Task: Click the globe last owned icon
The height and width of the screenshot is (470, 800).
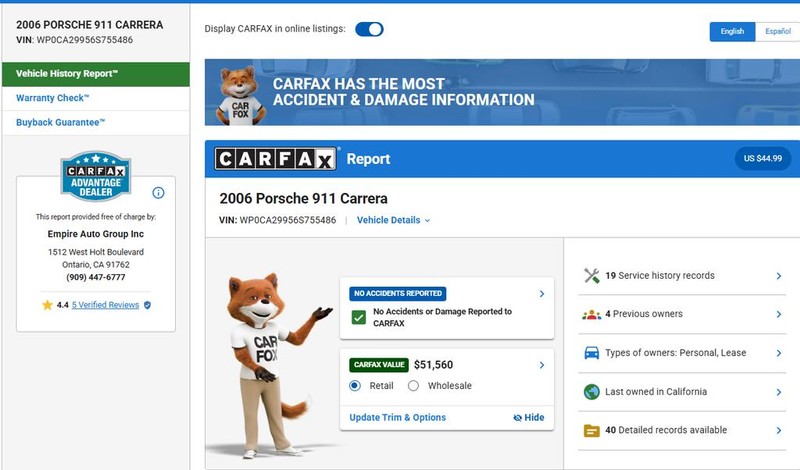Action: point(591,392)
